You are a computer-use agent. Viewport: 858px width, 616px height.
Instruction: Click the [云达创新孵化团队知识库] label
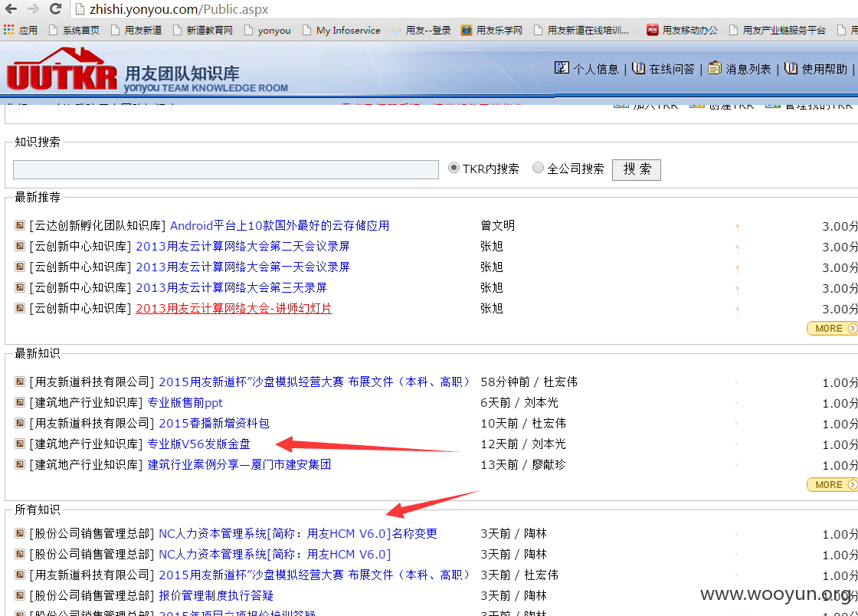click(97, 225)
